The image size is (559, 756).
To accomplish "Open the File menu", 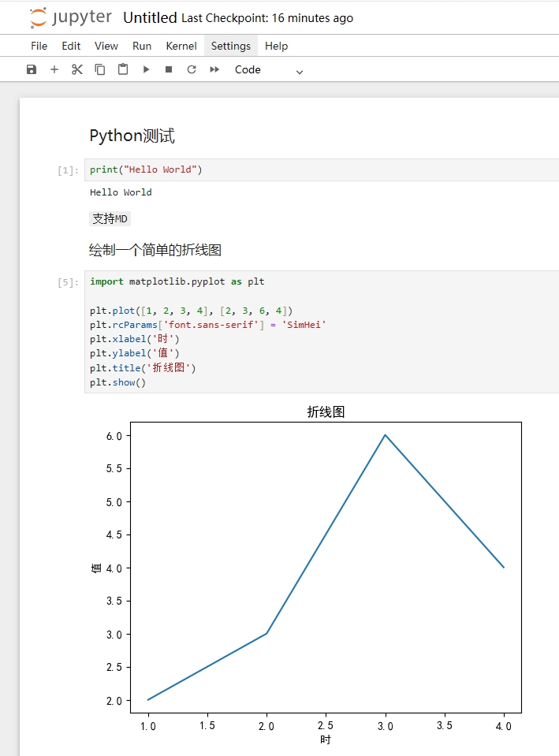I will (x=39, y=46).
